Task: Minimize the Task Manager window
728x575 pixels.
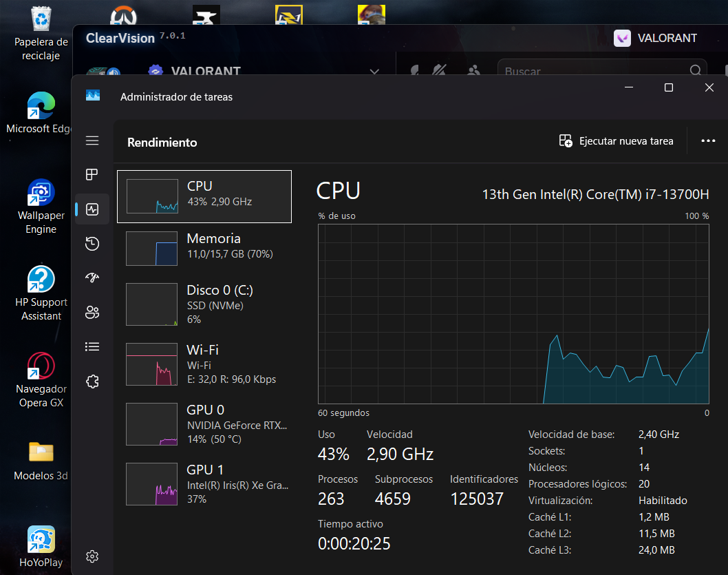Action: pyautogui.click(x=629, y=87)
